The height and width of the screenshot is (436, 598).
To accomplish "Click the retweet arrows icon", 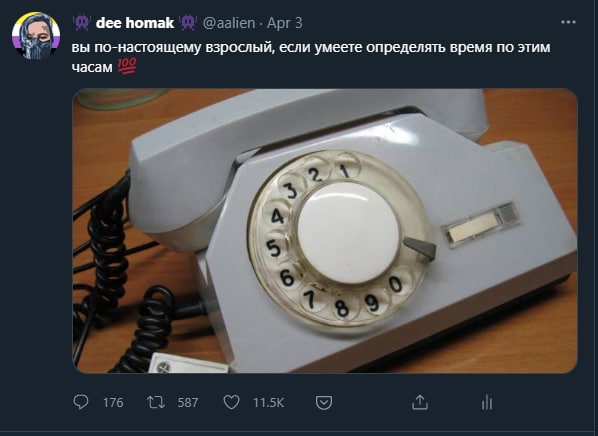I will 156,402.
